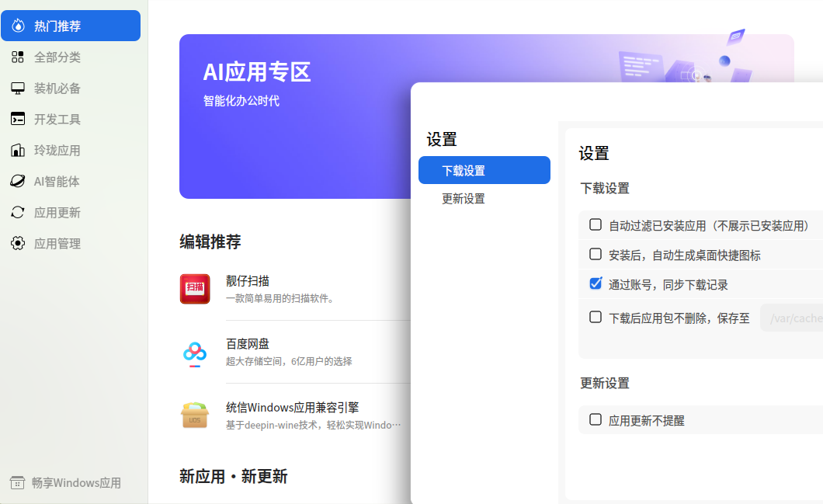Click the planet icon beside AI智能体

(x=18, y=181)
